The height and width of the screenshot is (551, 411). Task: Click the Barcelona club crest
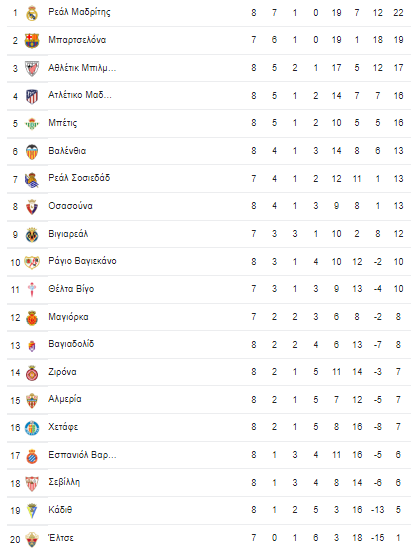pyautogui.click(x=32, y=40)
